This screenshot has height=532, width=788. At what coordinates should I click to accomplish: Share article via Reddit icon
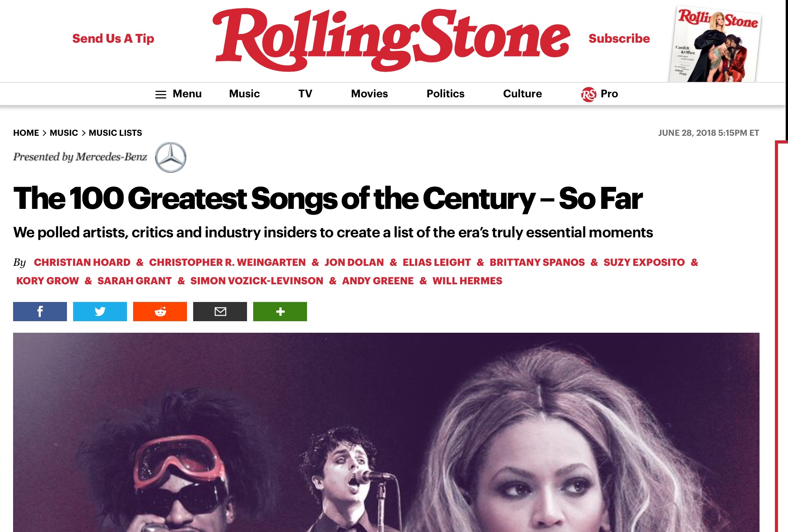tap(160, 312)
